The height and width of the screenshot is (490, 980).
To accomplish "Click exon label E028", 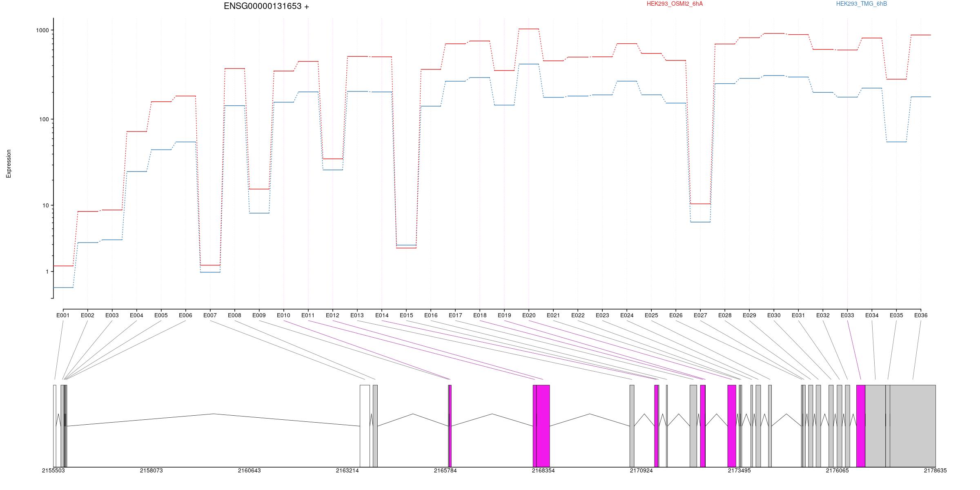I will point(725,315).
